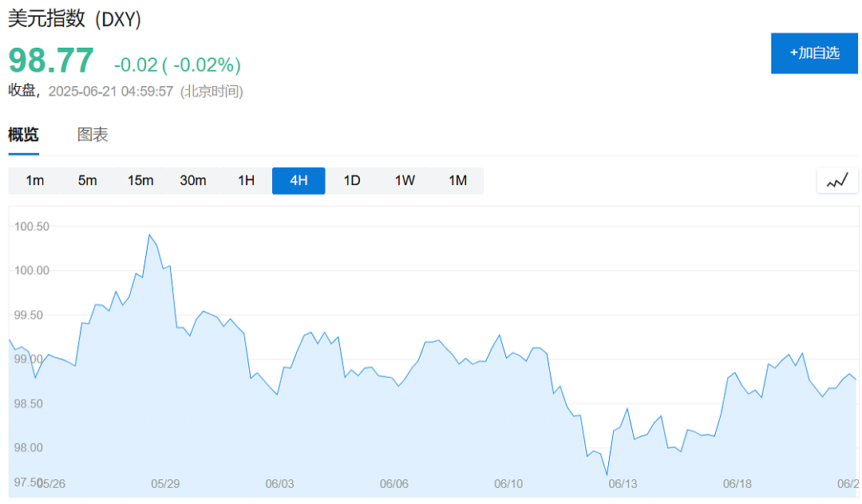This screenshot has height=504, width=862.
Task: Click the 100.50 price axis label
Action: (31, 226)
